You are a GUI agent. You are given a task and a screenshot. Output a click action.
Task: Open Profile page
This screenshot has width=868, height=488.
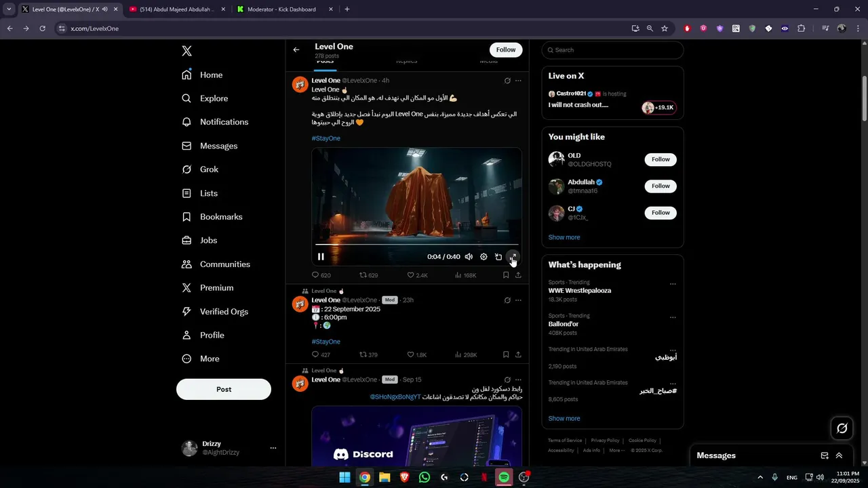pyautogui.click(x=203, y=335)
